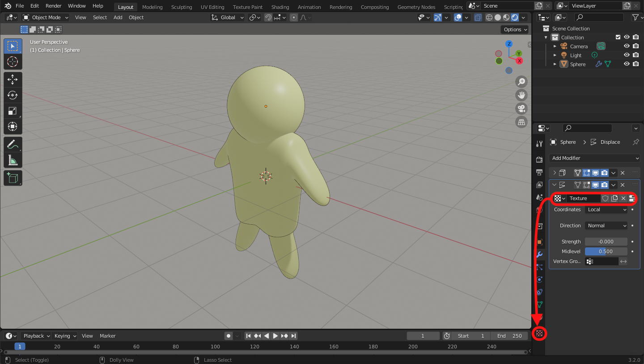Open the Object Constraints properties tab
This screenshot has width=644, height=364.
pos(540,292)
